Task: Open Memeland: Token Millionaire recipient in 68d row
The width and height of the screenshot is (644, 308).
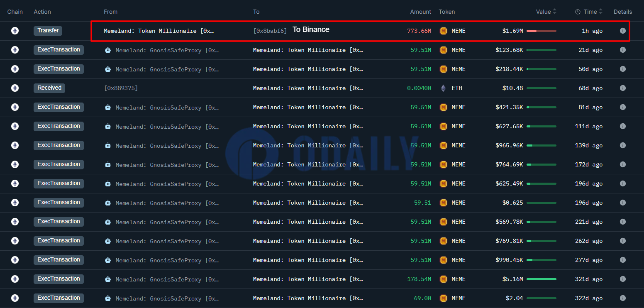Action: pyautogui.click(x=308, y=88)
